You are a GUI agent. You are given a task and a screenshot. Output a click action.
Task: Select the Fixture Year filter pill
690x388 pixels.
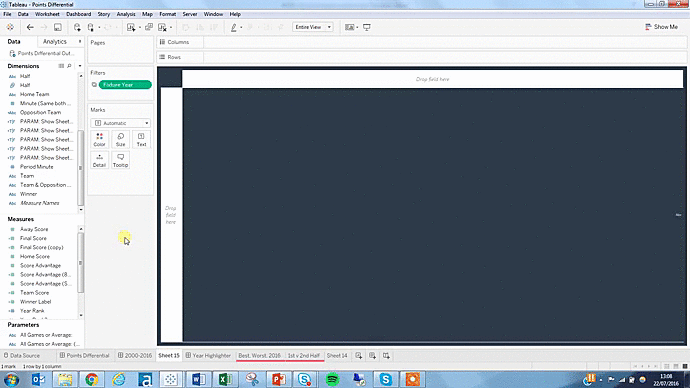125,84
